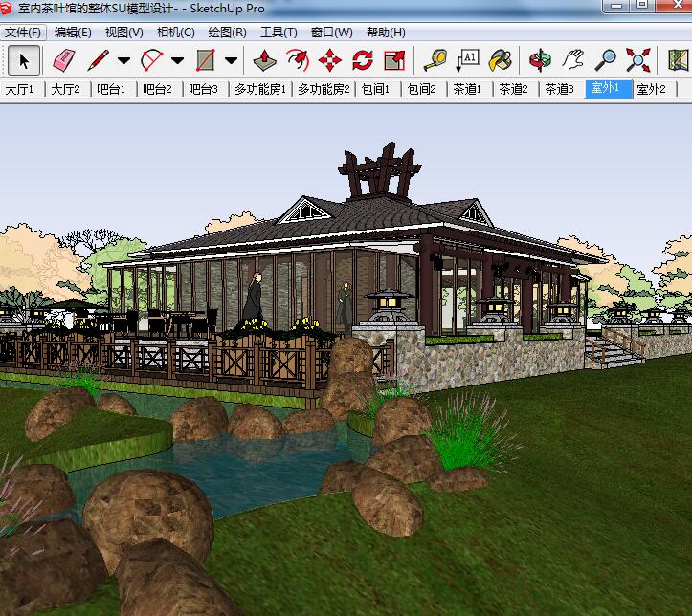The image size is (692, 616).
Task: Switch to the 包间2 scene tab
Action: click(x=421, y=89)
